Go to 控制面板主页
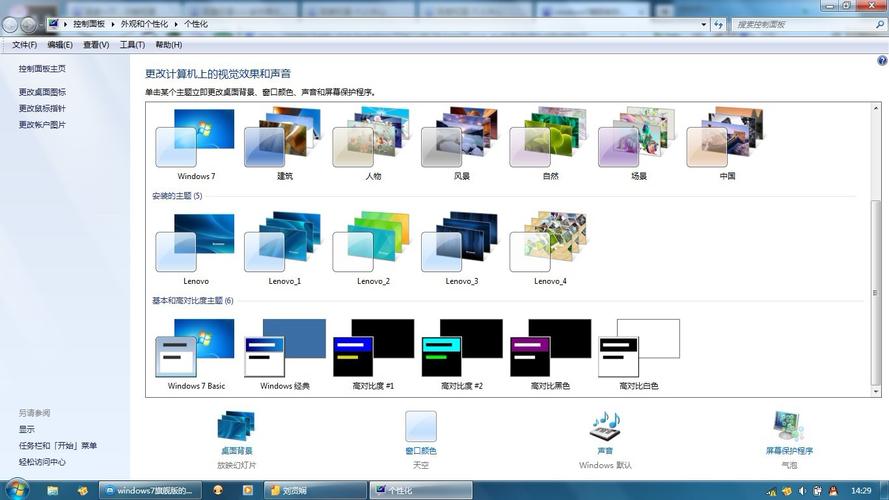889x500 pixels. point(42,69)
